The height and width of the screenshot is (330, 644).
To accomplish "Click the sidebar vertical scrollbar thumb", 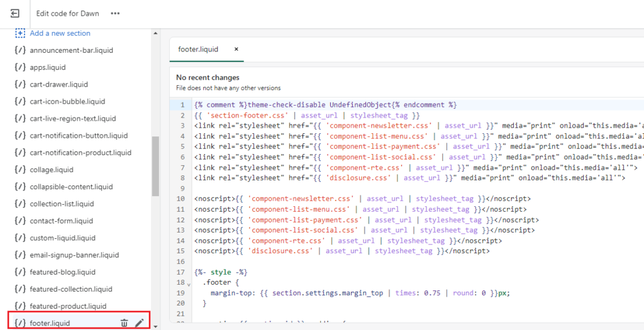I will tap(155, 166).
